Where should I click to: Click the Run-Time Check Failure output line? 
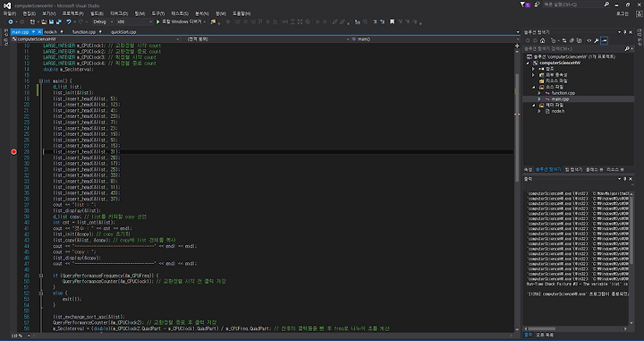click(x=577, y=284)
